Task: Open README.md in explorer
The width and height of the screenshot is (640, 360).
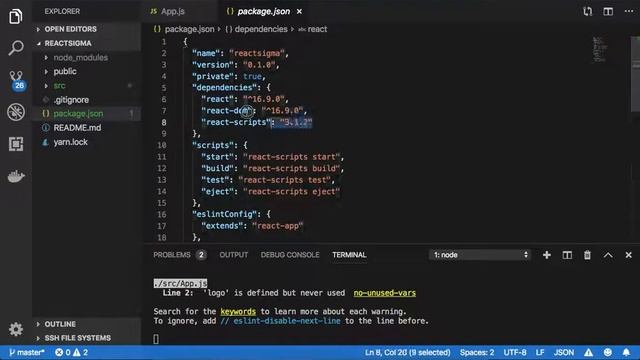Action: [x=77, y=128]
